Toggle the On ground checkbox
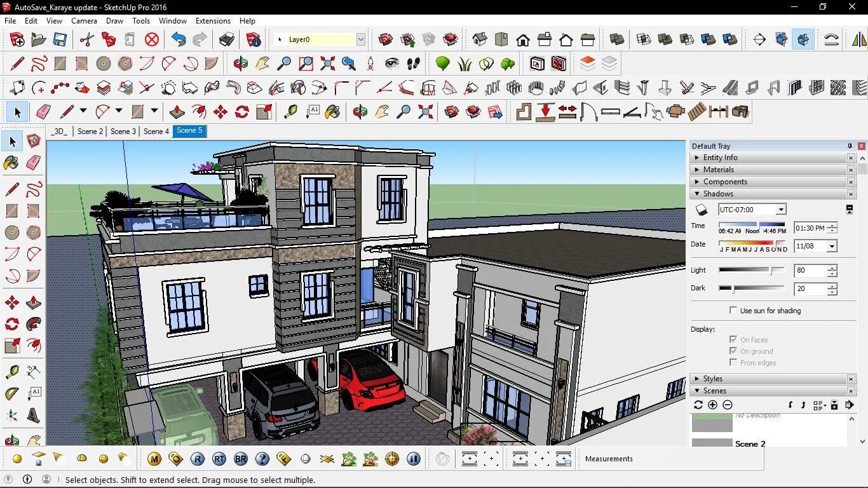Screen dimensions: 868x488 click(734, 351)
